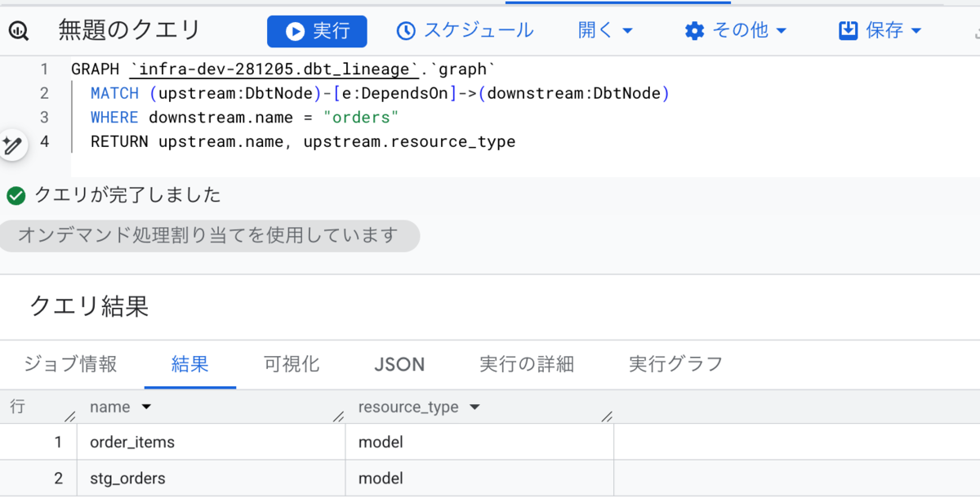
Task: Open the 可視化 tab
Action: [292, 364]
